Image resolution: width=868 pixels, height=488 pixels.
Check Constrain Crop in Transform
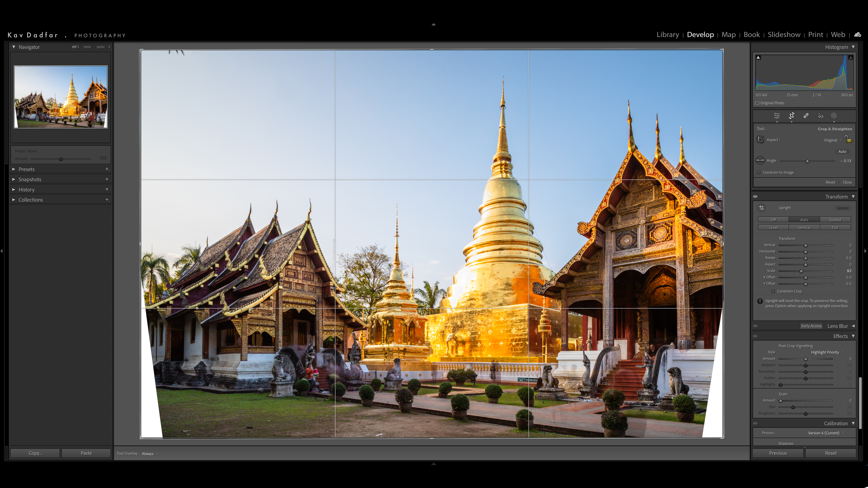pos(773,291)
